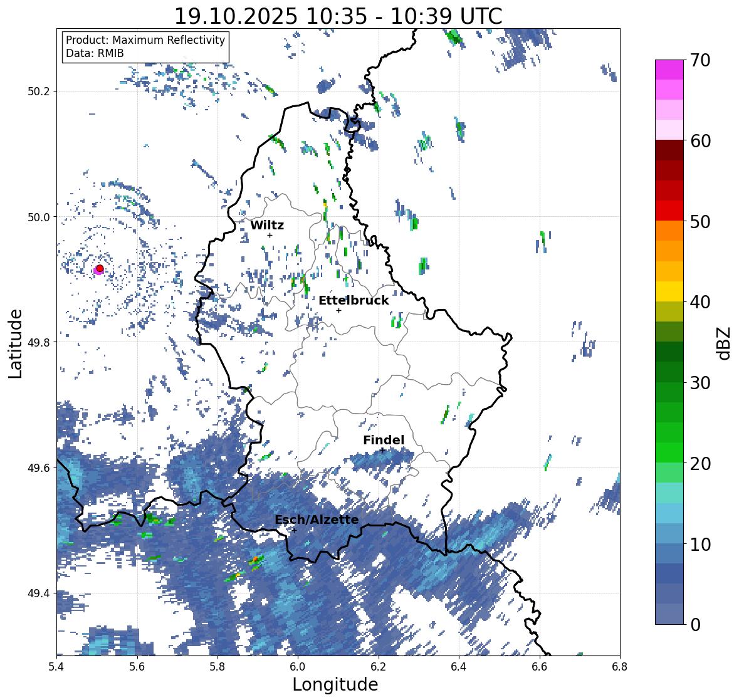Click the 49.4 latitude tick label

[x=39, y=593]
